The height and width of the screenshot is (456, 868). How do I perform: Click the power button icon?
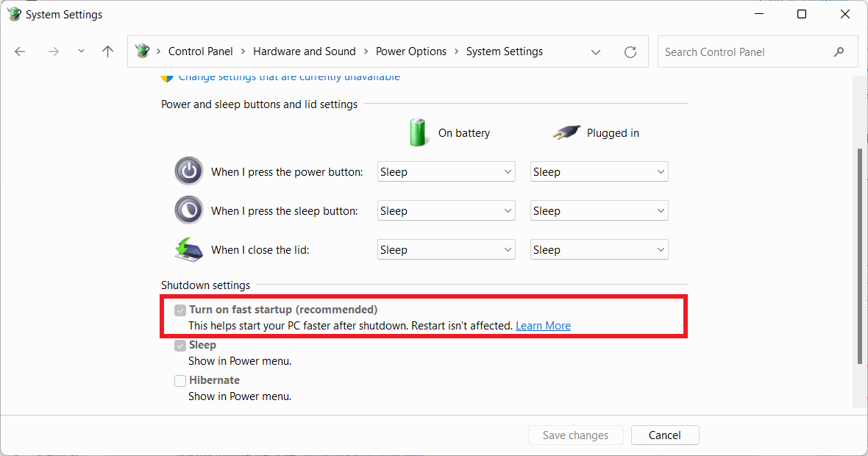(188, 171)
